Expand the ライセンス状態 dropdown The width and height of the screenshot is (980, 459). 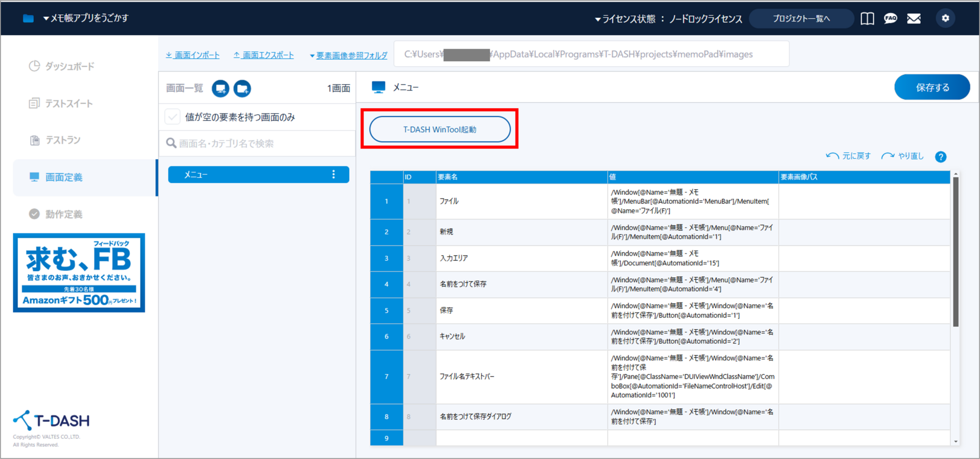point(668,19)
